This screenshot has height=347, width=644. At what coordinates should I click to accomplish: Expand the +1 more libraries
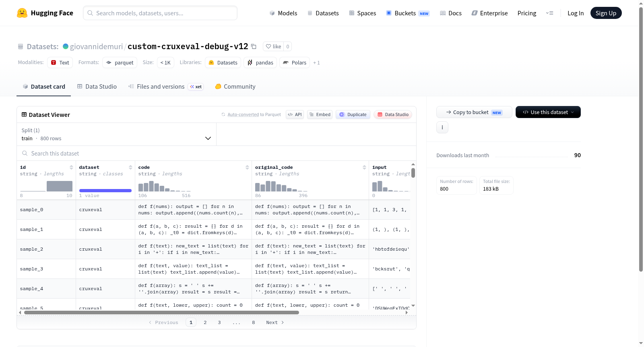(x=316, y=62)
